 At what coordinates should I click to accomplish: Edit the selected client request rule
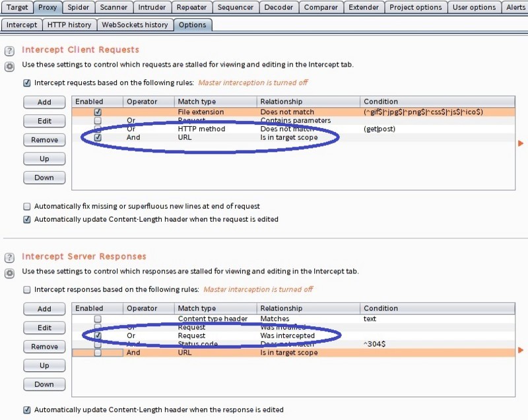point(44,122)
